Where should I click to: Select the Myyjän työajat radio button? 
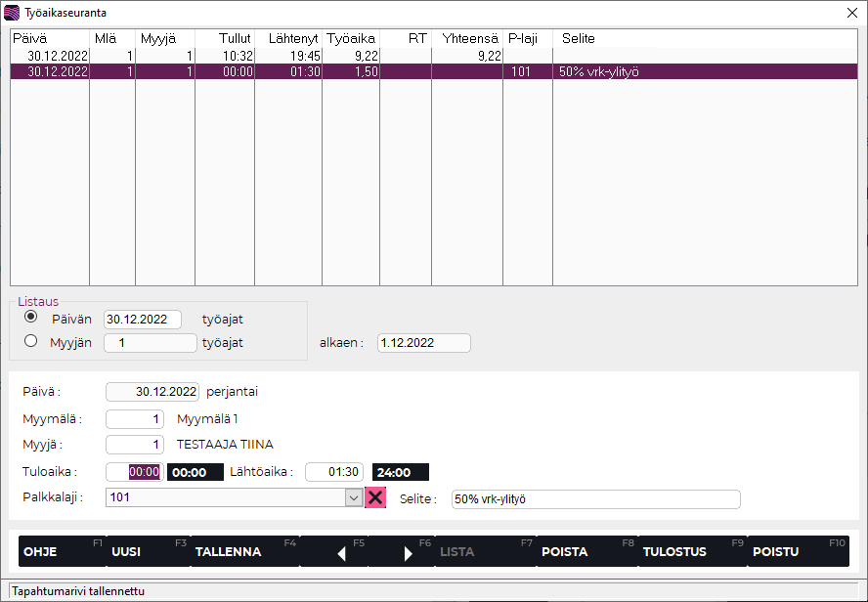(31, 341)
